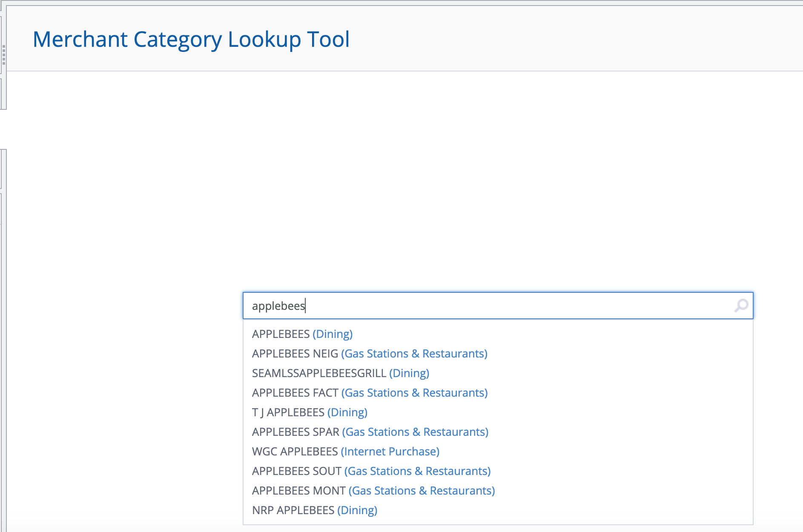This screenshot has width=803, height=532.
Task: Click the magnifying glass search icon
Action: click(x=741, y=306)
